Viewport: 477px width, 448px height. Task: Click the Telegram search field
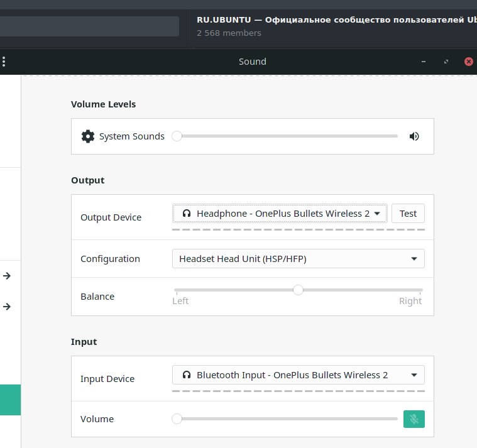tap(89, 26)
